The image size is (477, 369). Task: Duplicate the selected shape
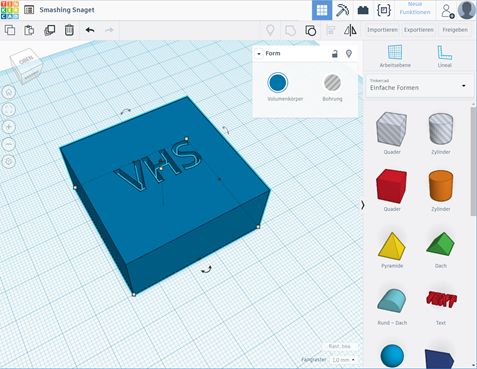point(50,30)
